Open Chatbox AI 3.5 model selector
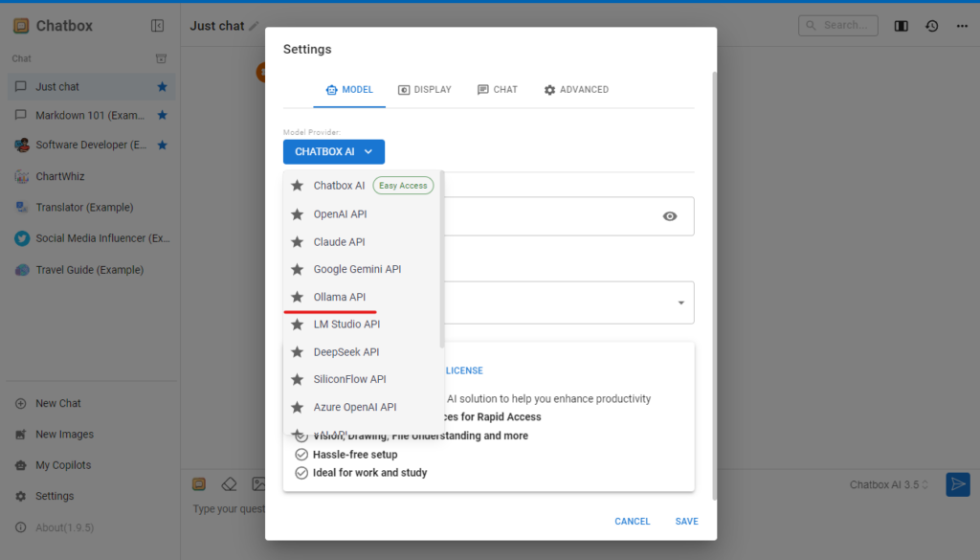This screenshot has height=560, width=980. (x=889, y=485)
